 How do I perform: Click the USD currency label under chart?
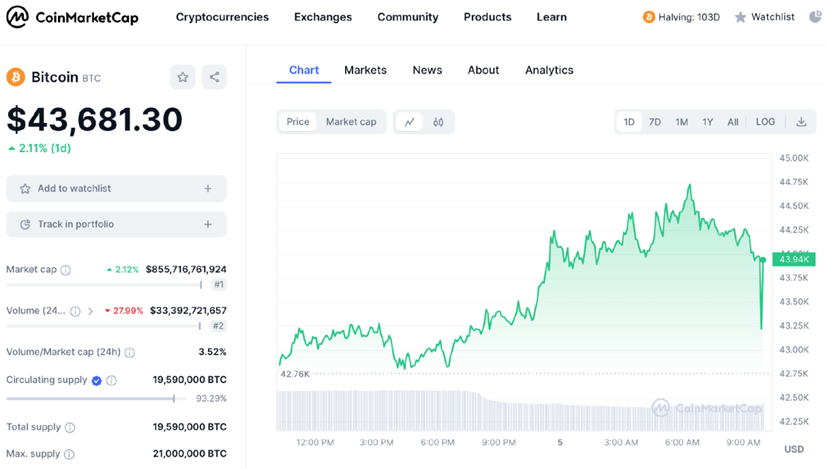click(794, 449)
